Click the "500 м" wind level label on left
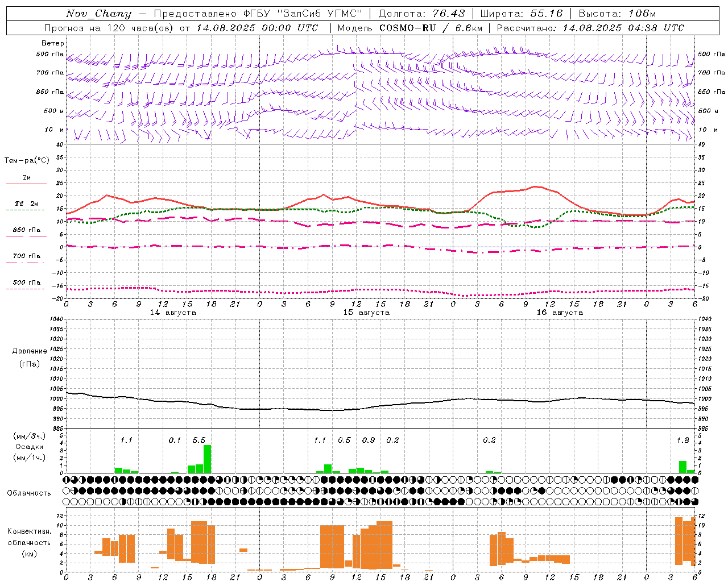Screen dimensions: 728x582 [x=54, y=111]
